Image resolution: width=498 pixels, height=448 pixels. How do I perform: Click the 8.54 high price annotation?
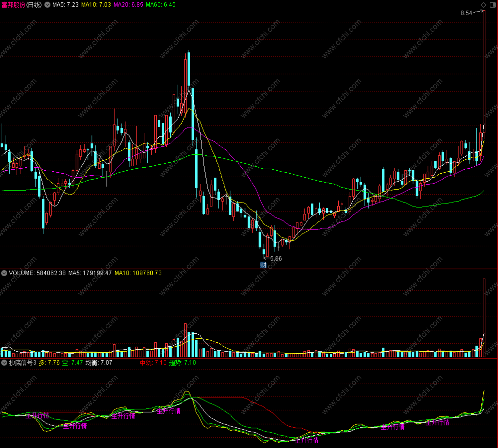[466, 13]
